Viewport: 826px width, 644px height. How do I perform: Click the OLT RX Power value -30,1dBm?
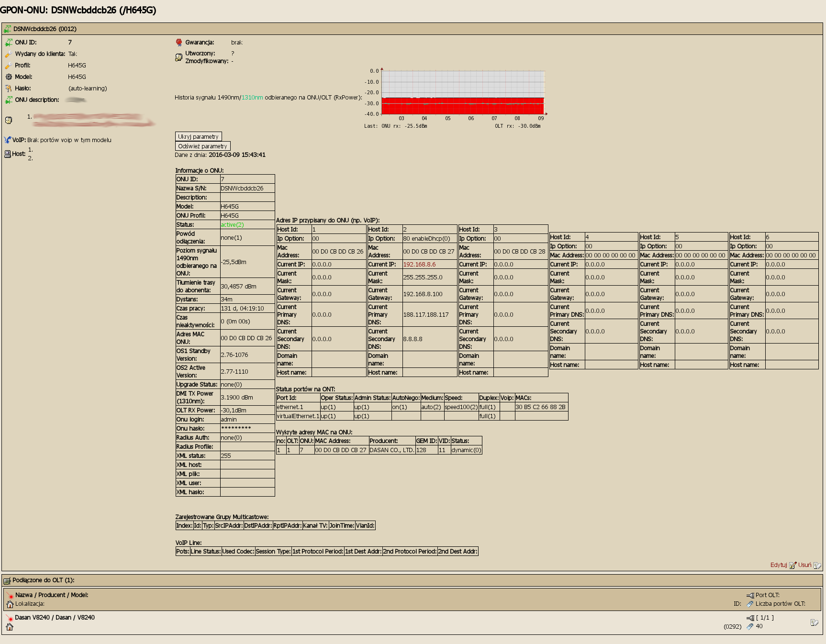[x=234, y=411]
